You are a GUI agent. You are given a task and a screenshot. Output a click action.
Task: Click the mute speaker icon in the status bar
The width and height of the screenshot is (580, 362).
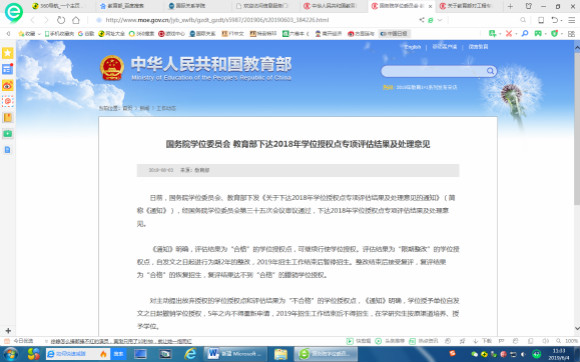(545, 341)
